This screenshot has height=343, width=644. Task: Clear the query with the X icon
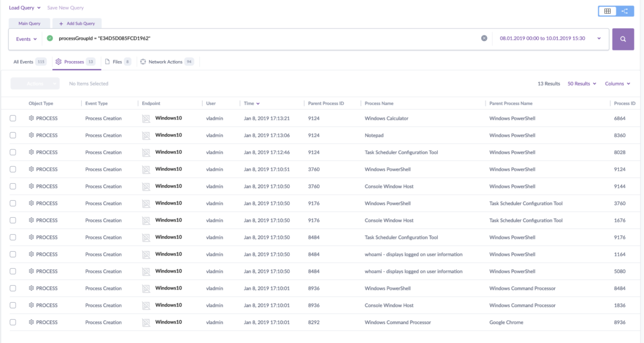pos(484,38)
